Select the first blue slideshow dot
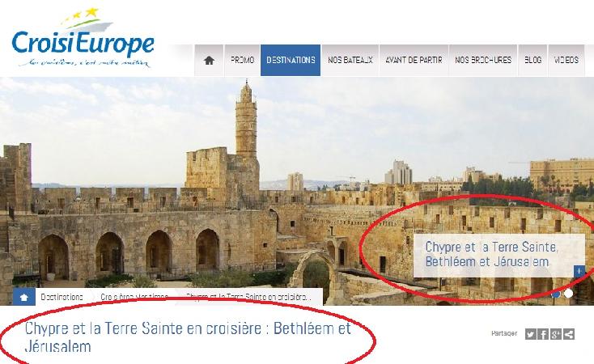594x364 pixels. pyautogui.click(x=556, y=294)
